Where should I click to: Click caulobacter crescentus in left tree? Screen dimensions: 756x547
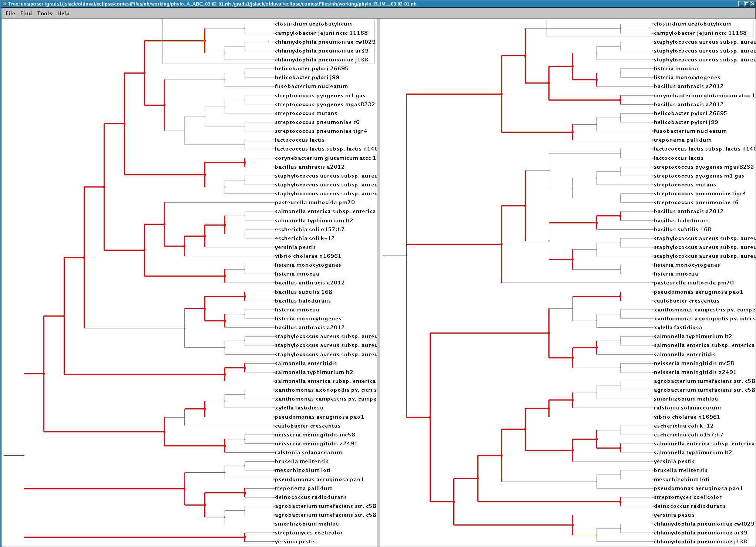click(x=308, y=426)
